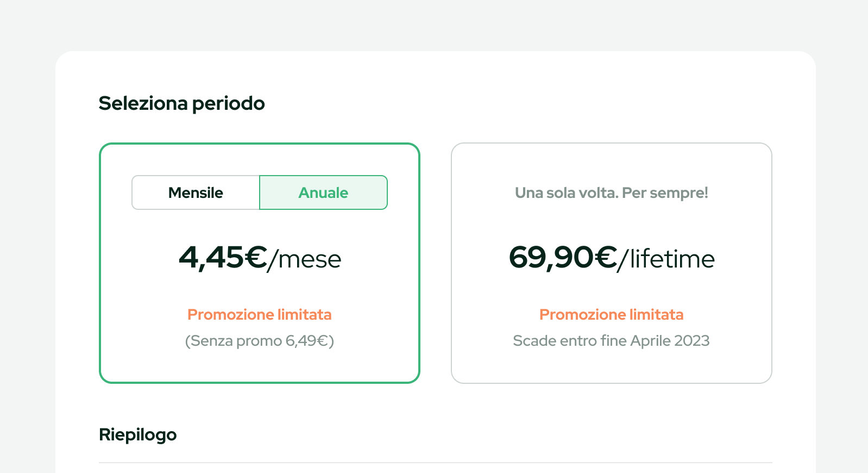Click the "Seleziona periodo" heading
Image resolution: width=868 pixels, height=473 pixels.
(181, 103)
